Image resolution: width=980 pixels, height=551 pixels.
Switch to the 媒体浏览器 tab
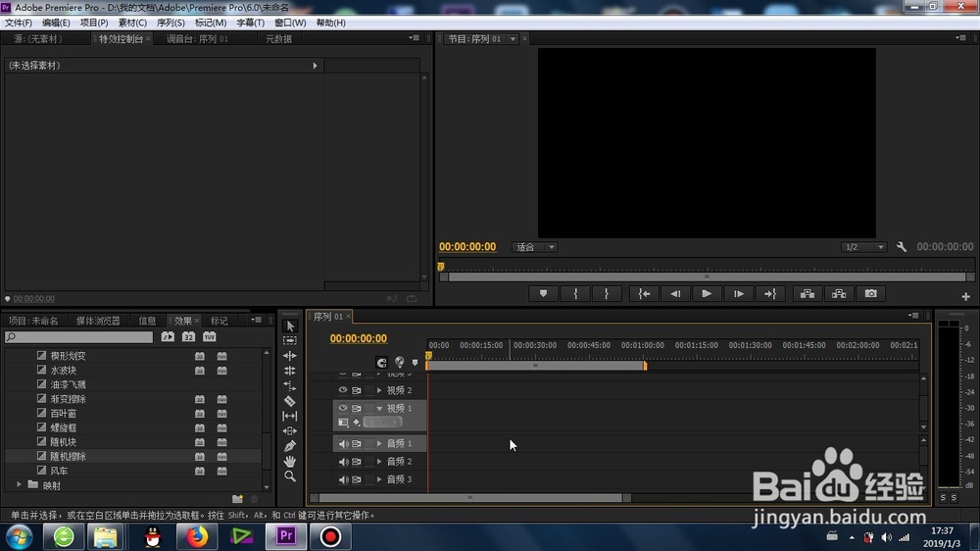point(98,321)
